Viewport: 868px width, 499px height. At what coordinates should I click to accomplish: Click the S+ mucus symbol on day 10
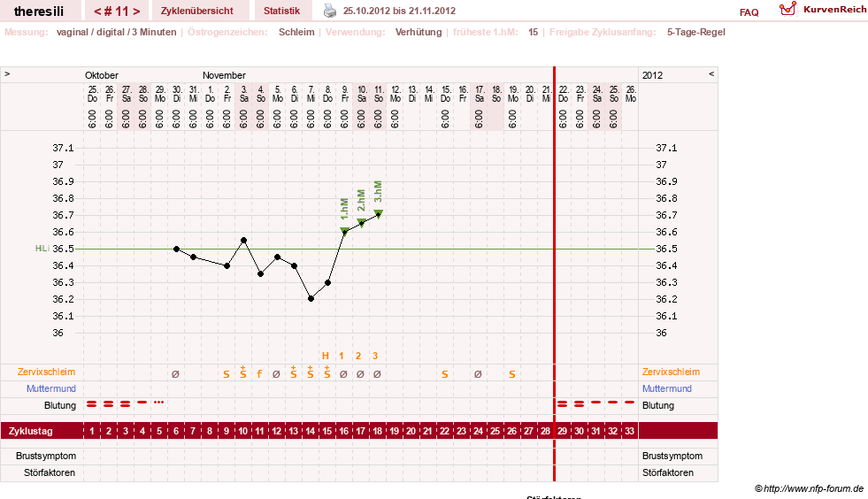coord(243,372)
